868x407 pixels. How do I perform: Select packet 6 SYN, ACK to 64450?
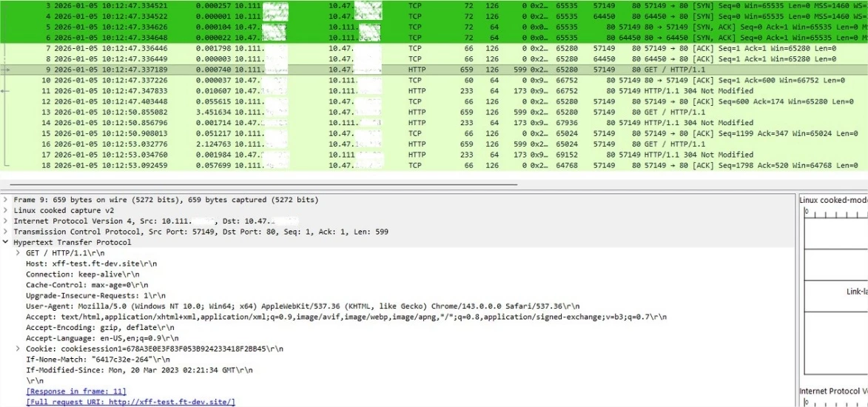(434, 38)
